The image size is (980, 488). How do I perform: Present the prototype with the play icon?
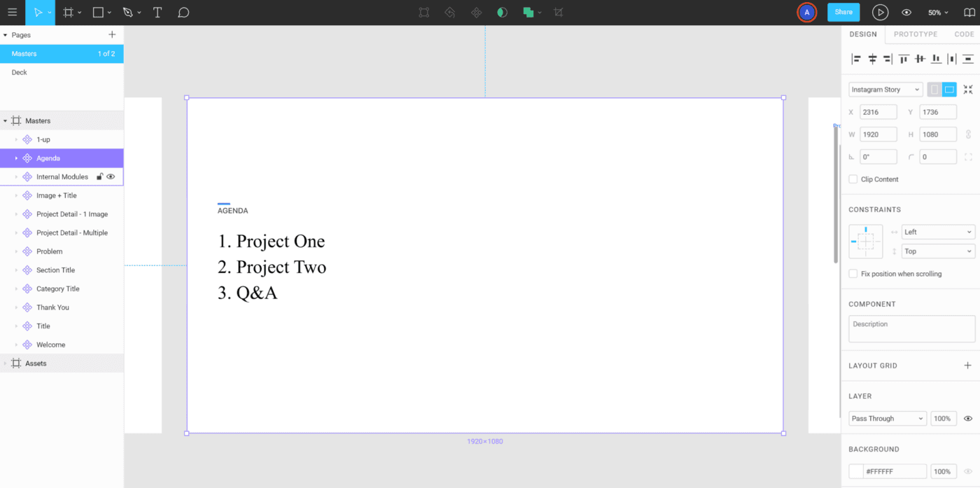[880, 13]
